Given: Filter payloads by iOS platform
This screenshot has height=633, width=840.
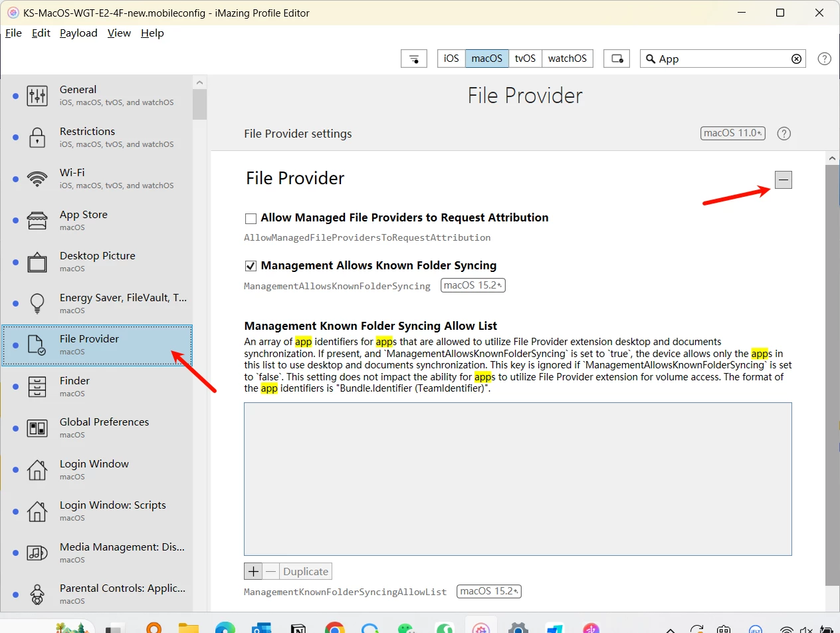Looking at the screenshot, I should click(x=451, y=59).
